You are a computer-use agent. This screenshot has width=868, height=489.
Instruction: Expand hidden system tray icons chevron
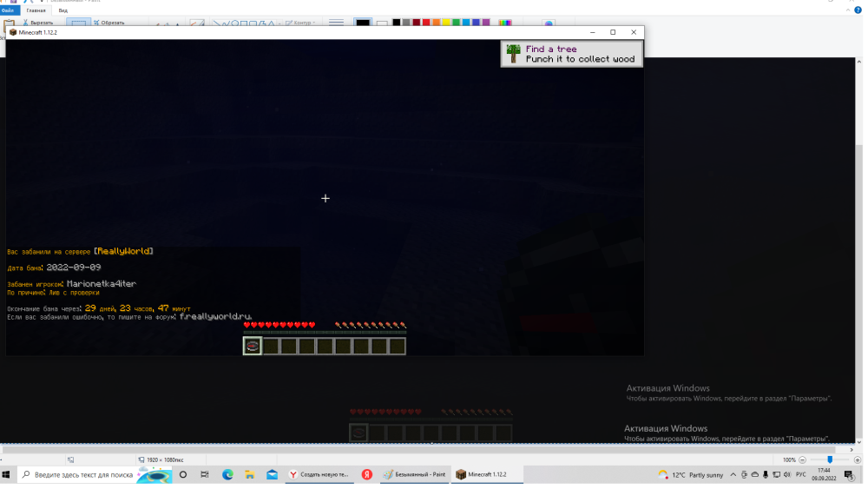pyautogui.click(x=733, y=474)
